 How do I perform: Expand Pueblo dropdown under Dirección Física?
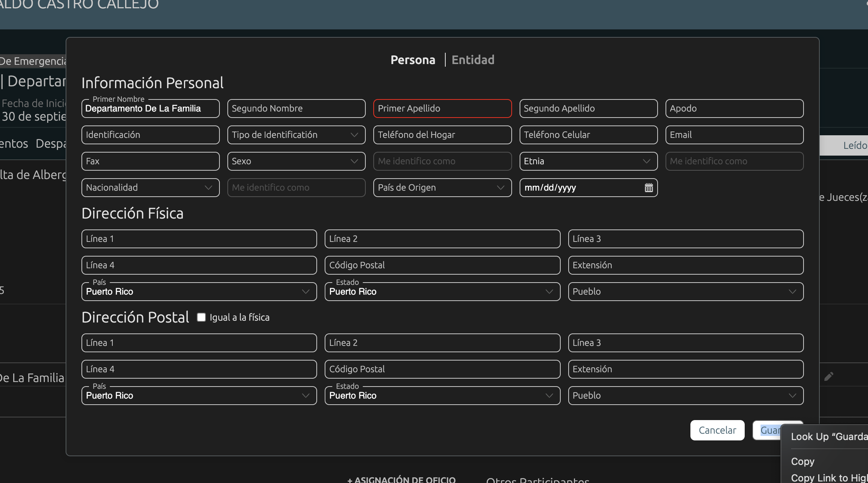(x=685, y=292)
